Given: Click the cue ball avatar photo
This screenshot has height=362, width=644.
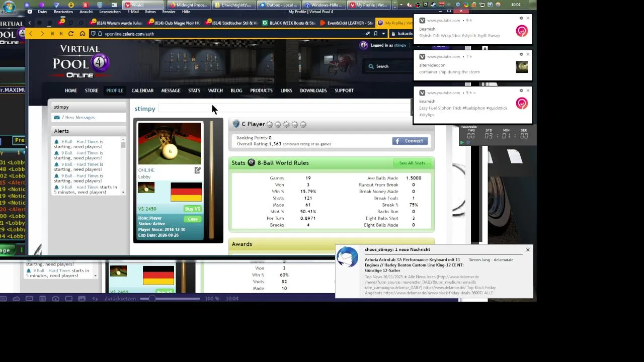Looking at the screenshot, I should [170, 143].
